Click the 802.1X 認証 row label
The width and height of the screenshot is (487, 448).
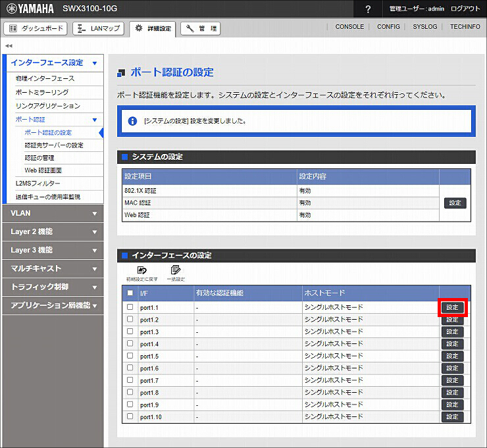tap(140, 191)
